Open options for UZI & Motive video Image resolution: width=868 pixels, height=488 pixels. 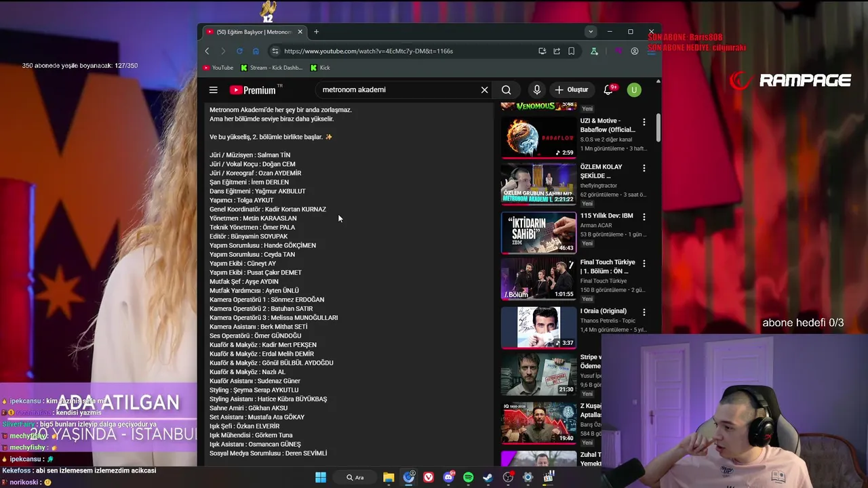[x=644, y=122]
